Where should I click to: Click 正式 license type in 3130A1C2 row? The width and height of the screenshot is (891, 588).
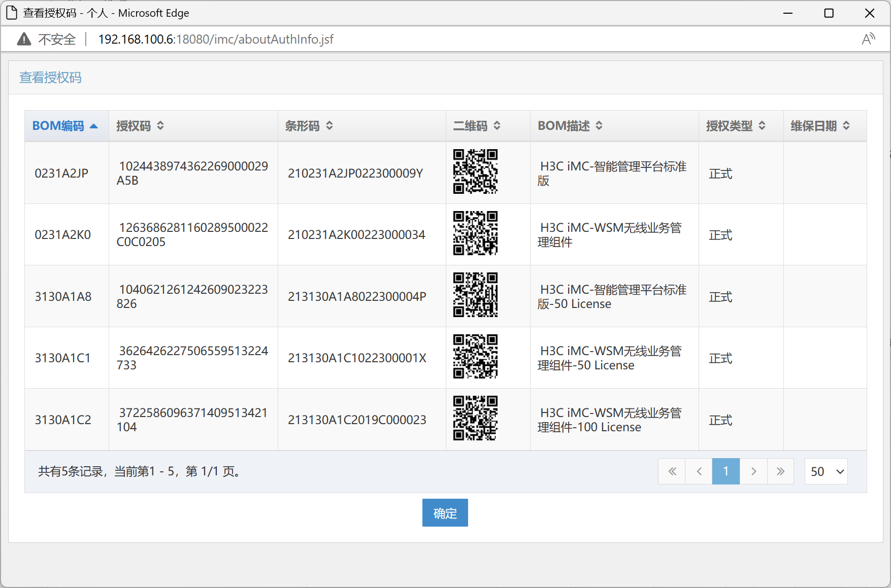point(720,420)
